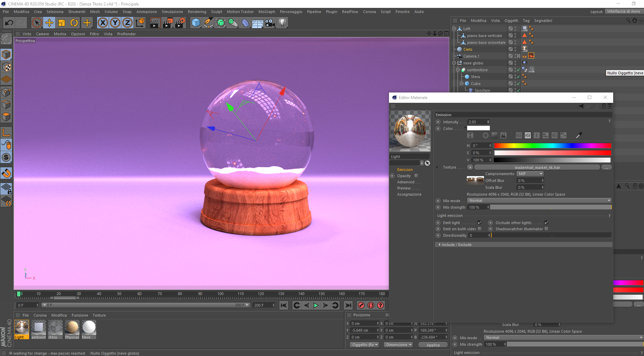The image size is (644, 356).
Task: Open the MoGraph menu
Action: [x=267, y=12]
